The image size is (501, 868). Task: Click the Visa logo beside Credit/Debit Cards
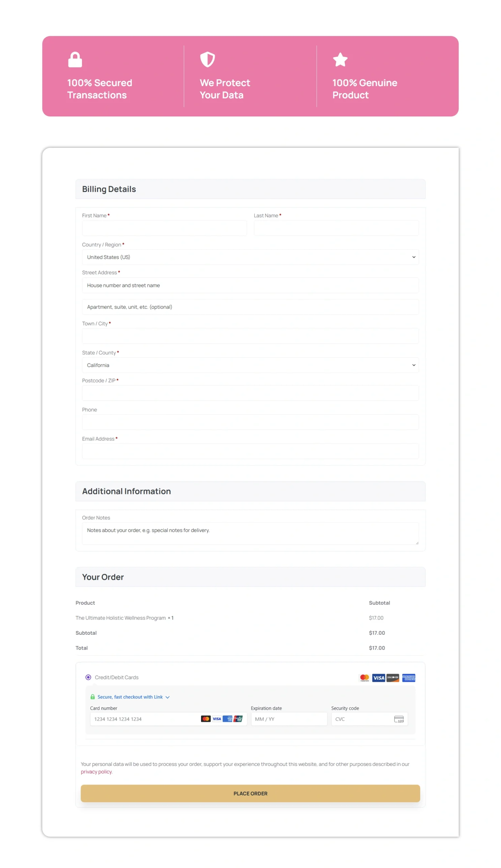coord(379,678)
